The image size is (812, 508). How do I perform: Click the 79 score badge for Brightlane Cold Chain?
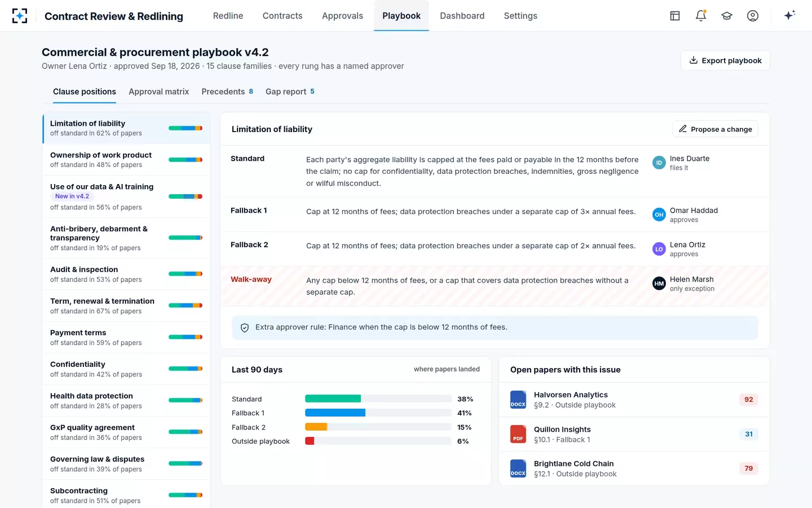coord(748,468)
